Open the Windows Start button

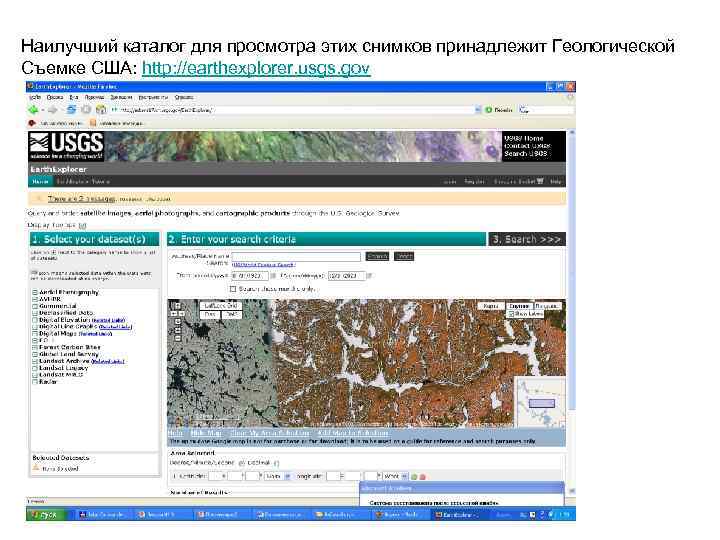(45, 514)
